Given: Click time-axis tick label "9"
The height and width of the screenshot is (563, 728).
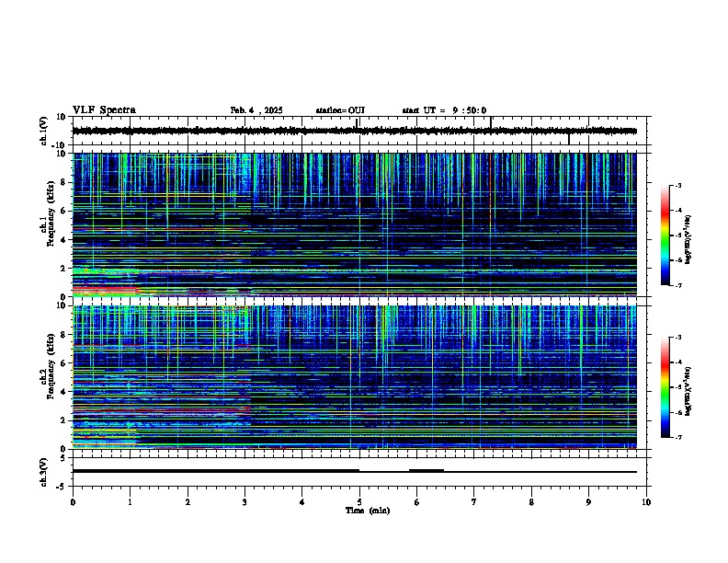Looking at the screenshot, I should (x=588, y=502).
